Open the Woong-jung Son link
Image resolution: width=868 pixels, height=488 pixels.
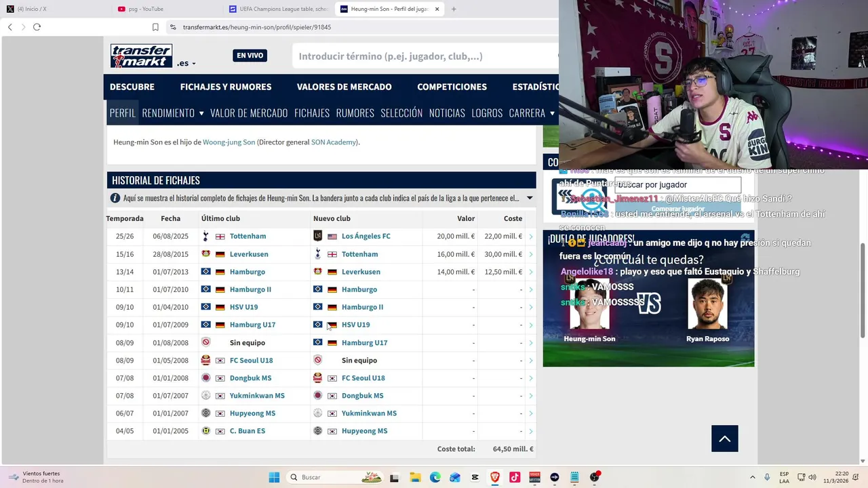click(x=229, y=142)
